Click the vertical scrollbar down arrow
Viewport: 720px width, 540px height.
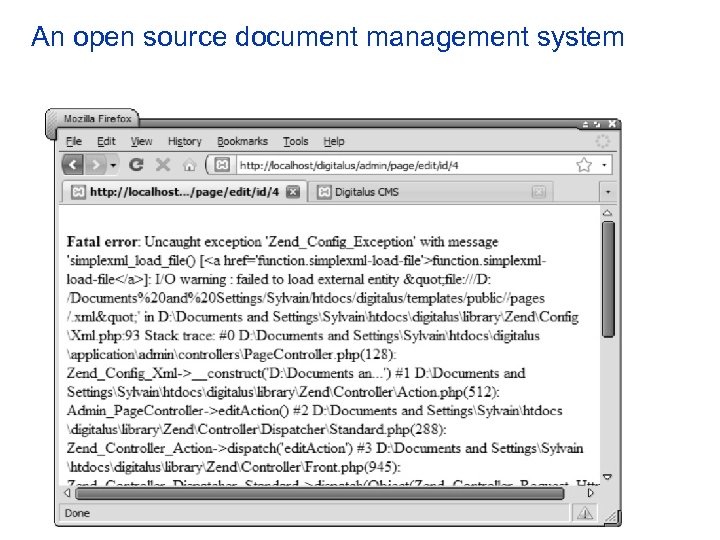pyautogui.click(x=608, y=477)
